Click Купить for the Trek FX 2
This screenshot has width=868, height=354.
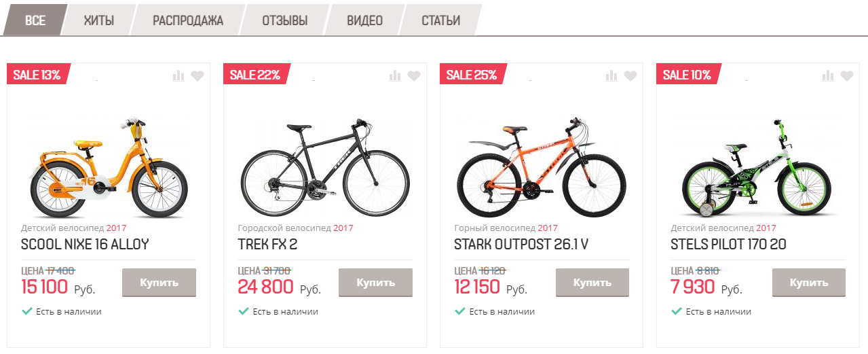(x=375, y=283)
